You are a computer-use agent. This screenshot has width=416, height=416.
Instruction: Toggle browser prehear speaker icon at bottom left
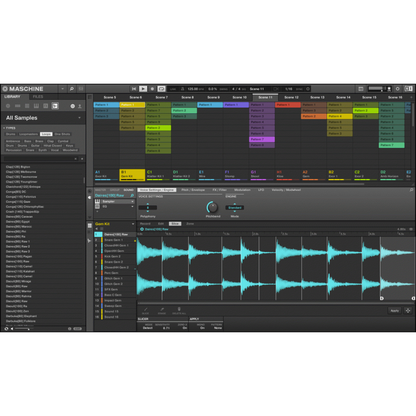(x=12, y=329)
